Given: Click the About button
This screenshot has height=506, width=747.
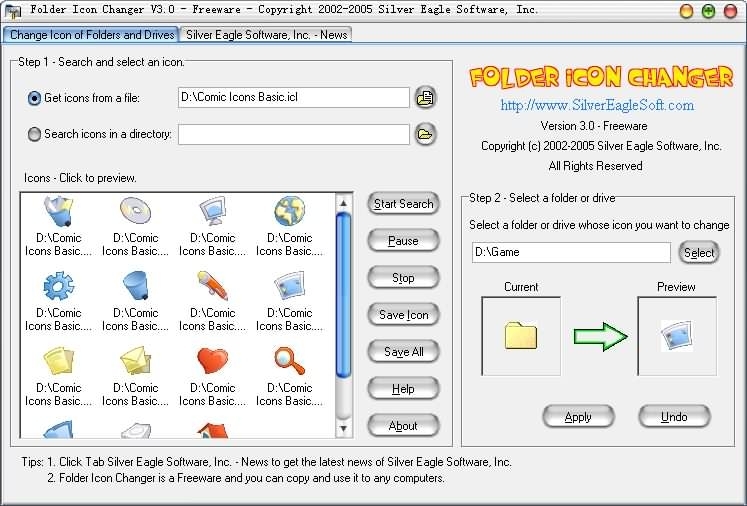Looking at the screenshot, I should click(404, 425).
